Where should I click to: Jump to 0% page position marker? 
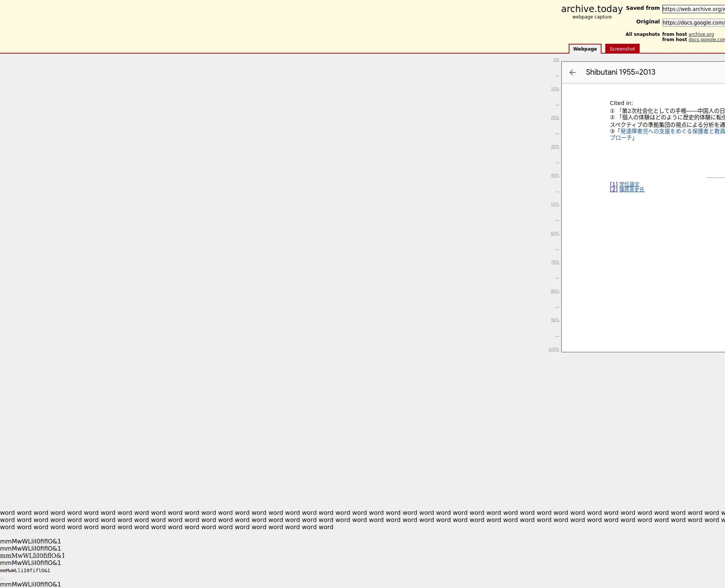pyautogui.click(x=556, y=60)
